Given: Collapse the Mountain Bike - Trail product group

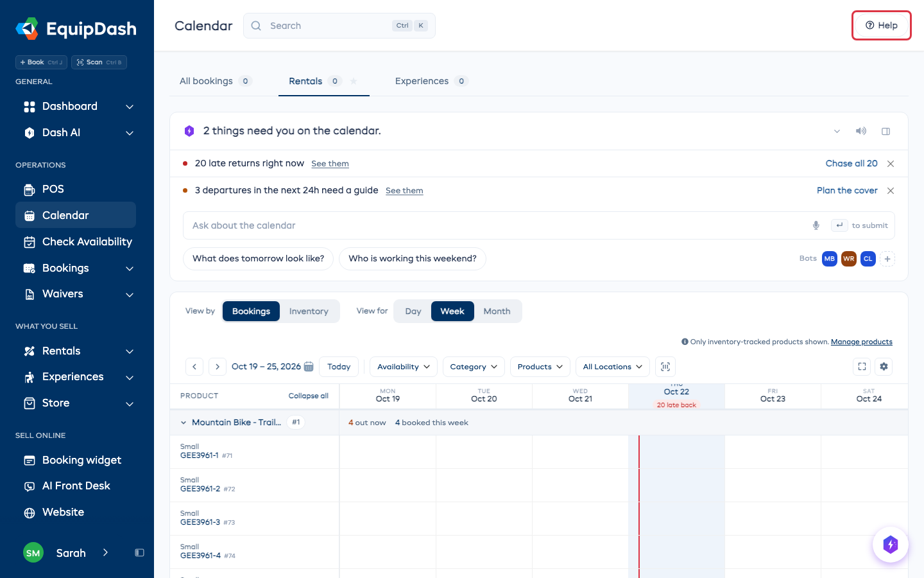Looking at the screenshot, I should [x=184, y=423].
